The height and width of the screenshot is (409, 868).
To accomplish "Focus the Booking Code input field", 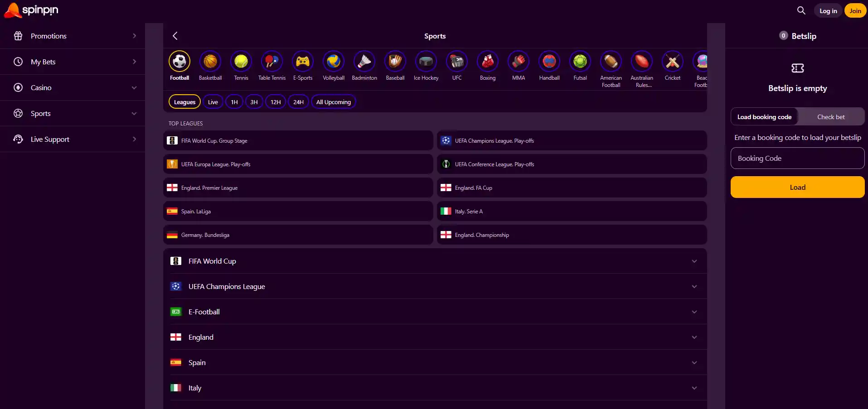I will (x=797, y=158).
